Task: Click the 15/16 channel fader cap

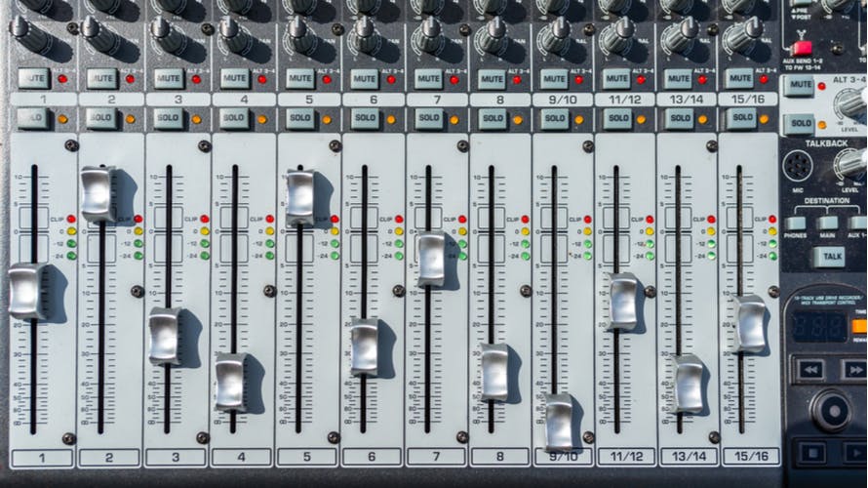Action: (750, 324)
